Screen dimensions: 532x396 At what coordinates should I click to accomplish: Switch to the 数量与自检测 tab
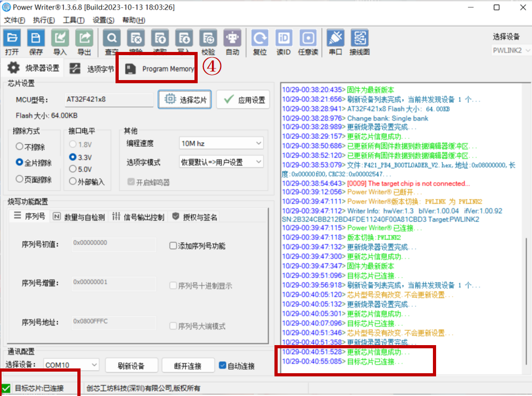tap(79, 216)
